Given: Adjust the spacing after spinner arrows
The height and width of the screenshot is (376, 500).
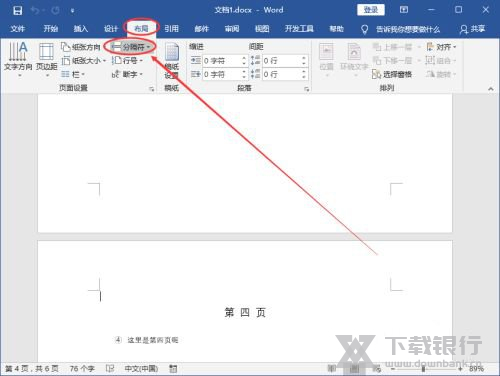Looking at the screenshot, I should (x=304, y=74).
